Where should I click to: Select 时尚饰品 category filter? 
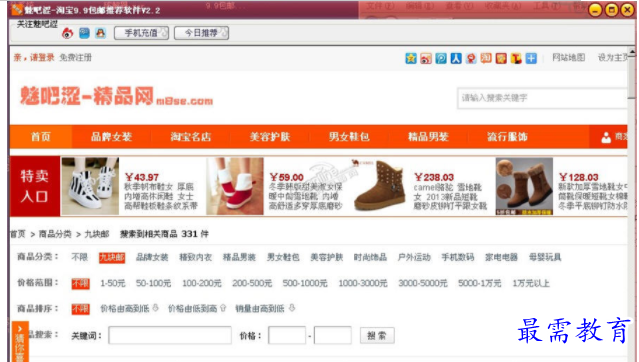(x=370, y=257)
